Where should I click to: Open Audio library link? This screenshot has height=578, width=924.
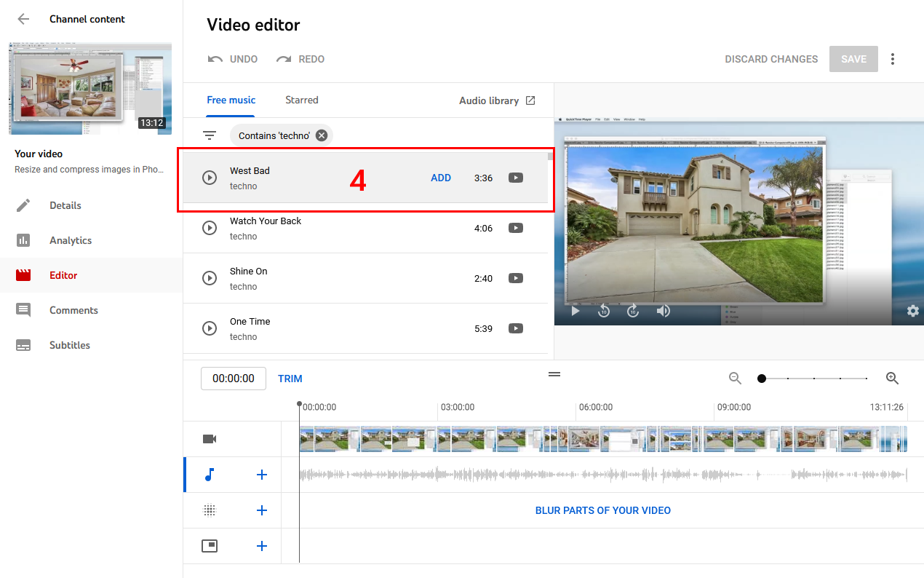(x=498, y=100)
